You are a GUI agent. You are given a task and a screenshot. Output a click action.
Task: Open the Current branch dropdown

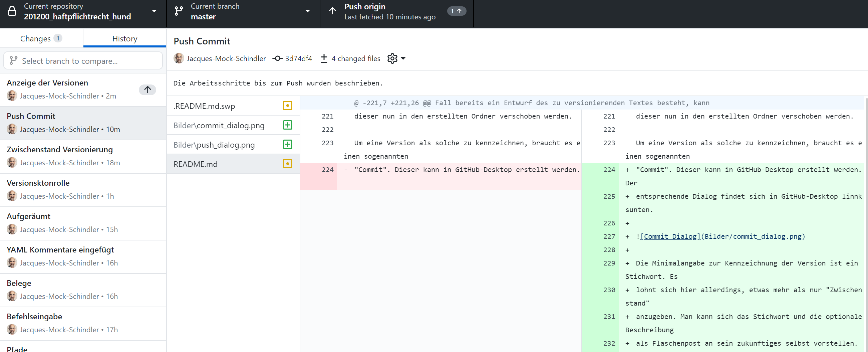pyautogui.click(x=243, y=13)
